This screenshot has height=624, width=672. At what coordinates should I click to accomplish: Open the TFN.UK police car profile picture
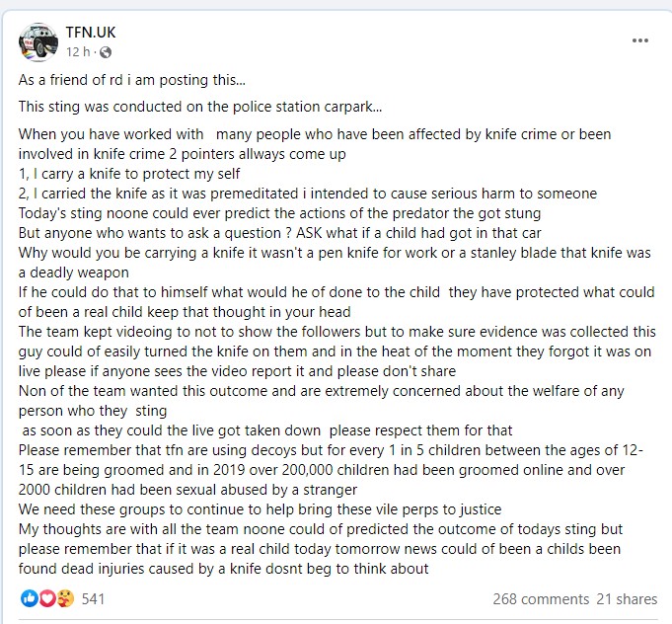tap(38, 42)
